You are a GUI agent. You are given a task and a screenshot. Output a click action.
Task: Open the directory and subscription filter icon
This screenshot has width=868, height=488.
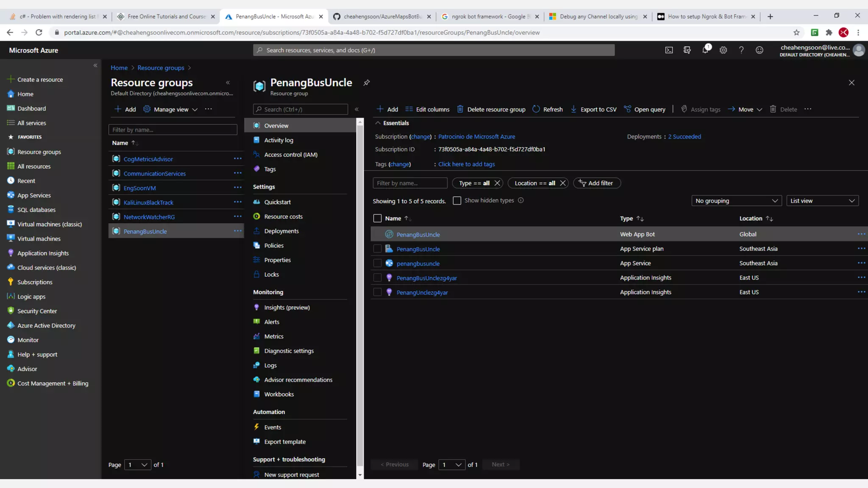point(687,50)
